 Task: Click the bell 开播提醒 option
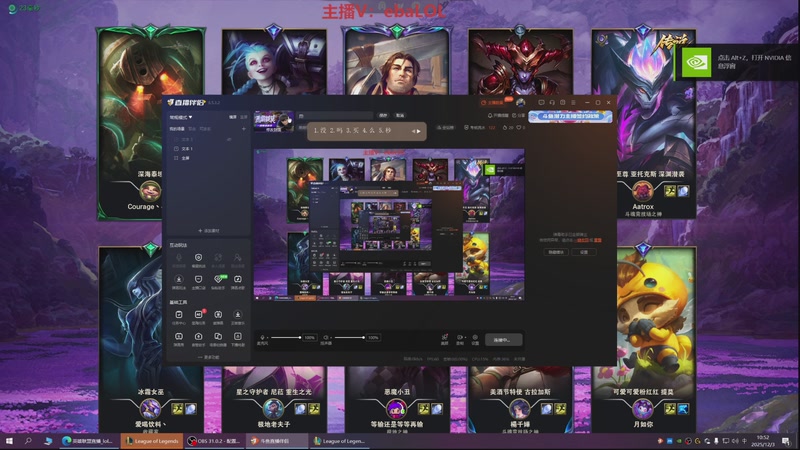[498, 116]
